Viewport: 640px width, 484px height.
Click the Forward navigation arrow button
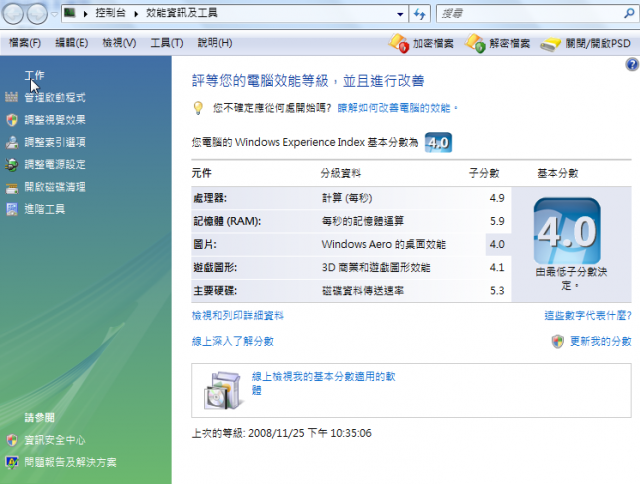click(37, 13)
